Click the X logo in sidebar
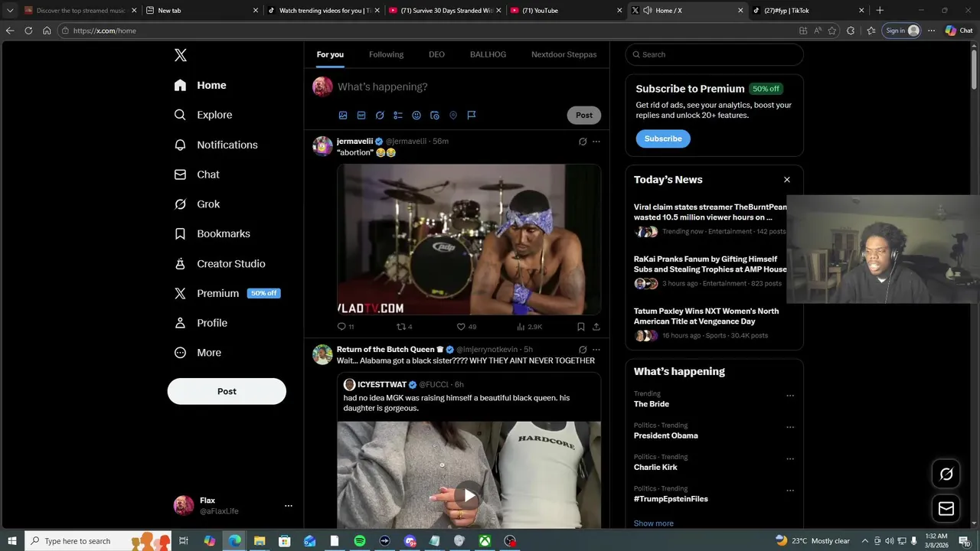 click(181, 55)
